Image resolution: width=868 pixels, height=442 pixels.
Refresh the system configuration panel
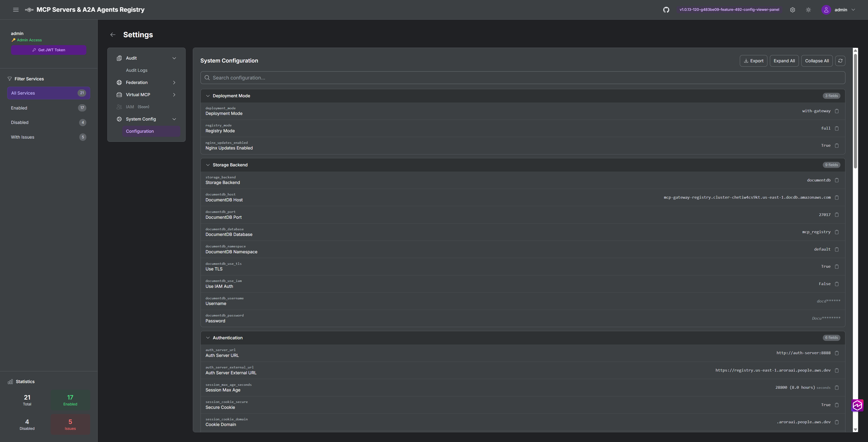click(x=840, y=61)
